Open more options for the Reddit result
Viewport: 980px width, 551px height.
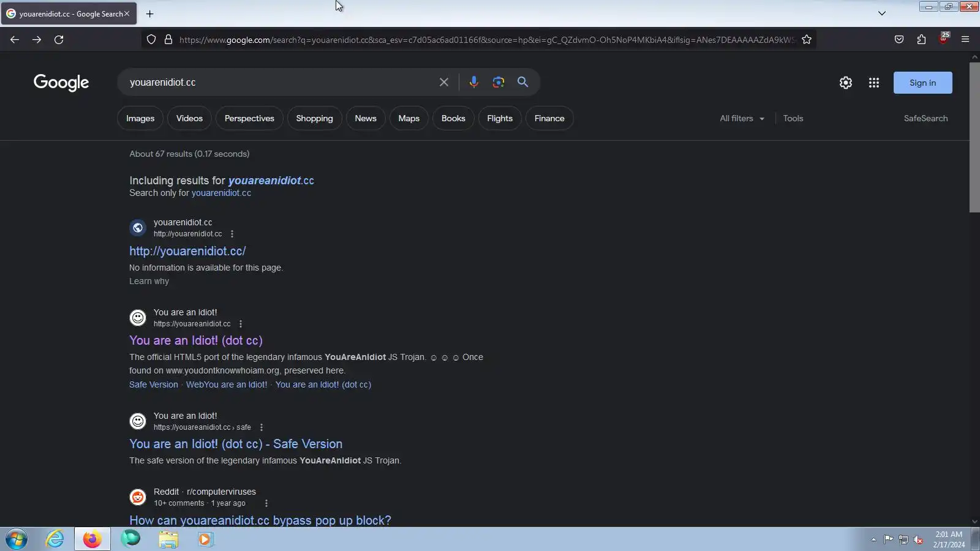pyautogui.click(x=266, y=503)
